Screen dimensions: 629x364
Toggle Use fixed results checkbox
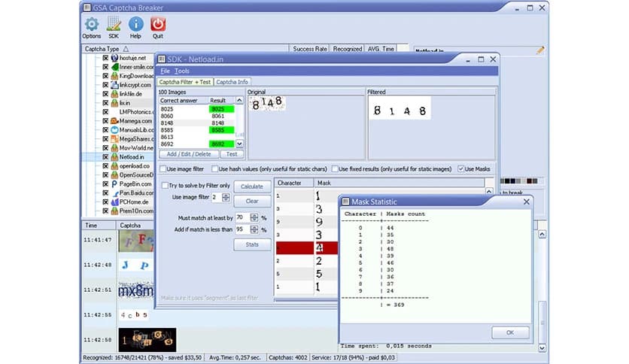(x=335, y=169)
